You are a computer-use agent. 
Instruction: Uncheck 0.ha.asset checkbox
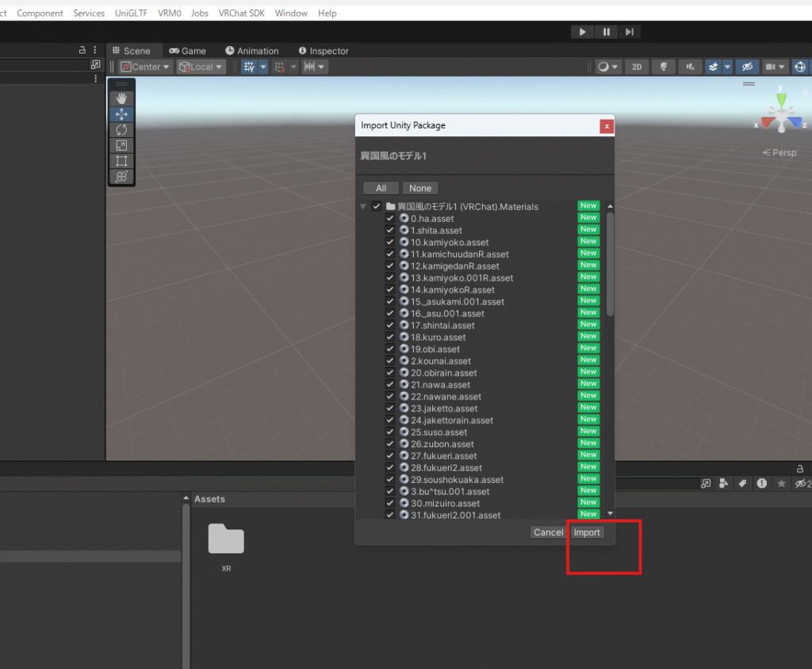coord(390,218)
